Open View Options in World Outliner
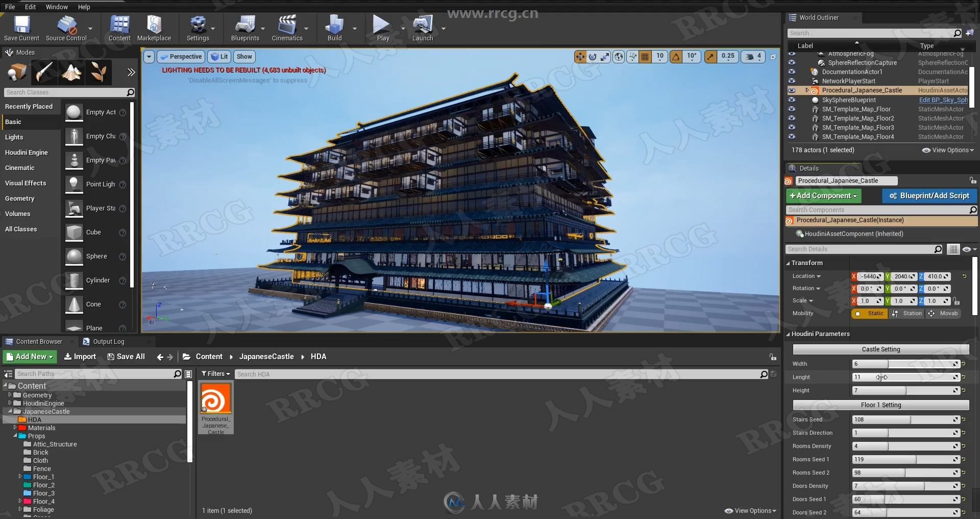 click(x=948, y=150)
